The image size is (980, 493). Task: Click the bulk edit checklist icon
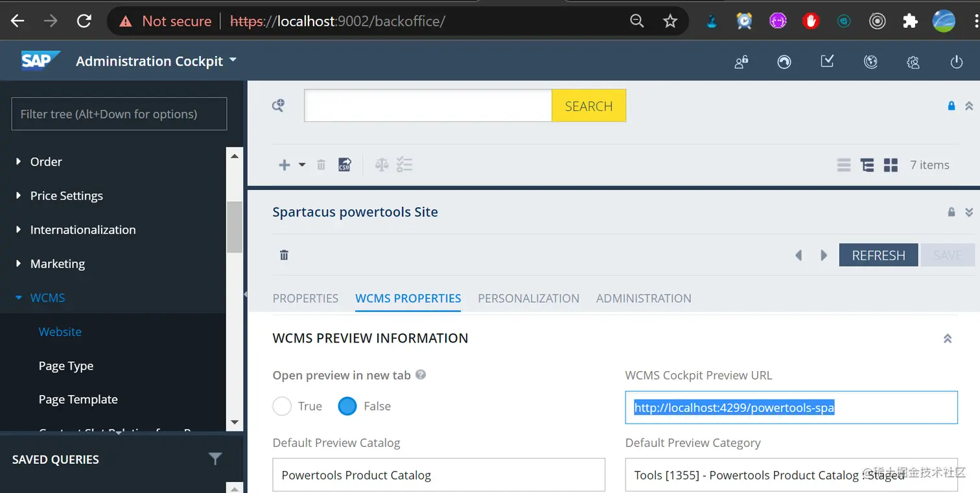404,165
